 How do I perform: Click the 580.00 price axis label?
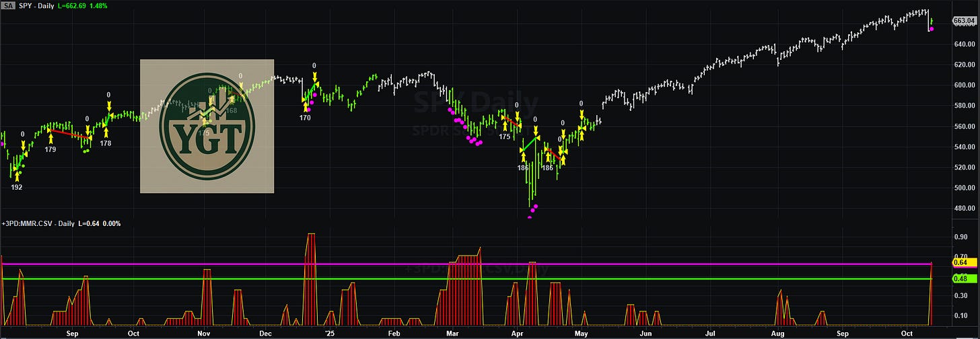point(964,106)
